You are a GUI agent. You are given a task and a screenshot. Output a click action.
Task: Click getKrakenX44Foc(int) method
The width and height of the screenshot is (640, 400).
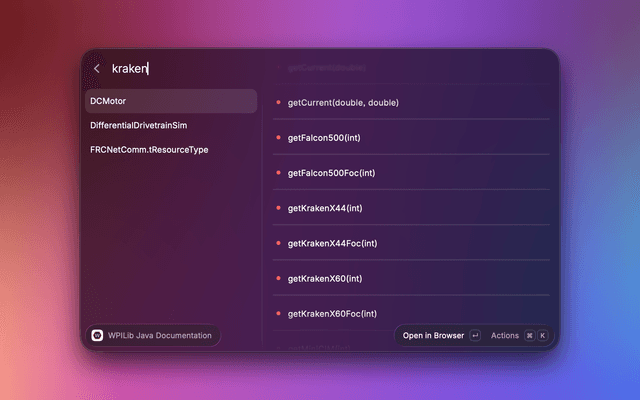[x=332, y=243]
